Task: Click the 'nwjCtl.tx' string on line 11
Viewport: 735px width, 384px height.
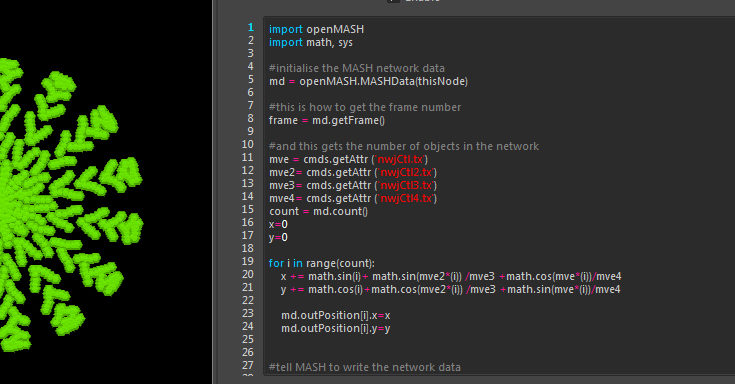Action: 401,159
